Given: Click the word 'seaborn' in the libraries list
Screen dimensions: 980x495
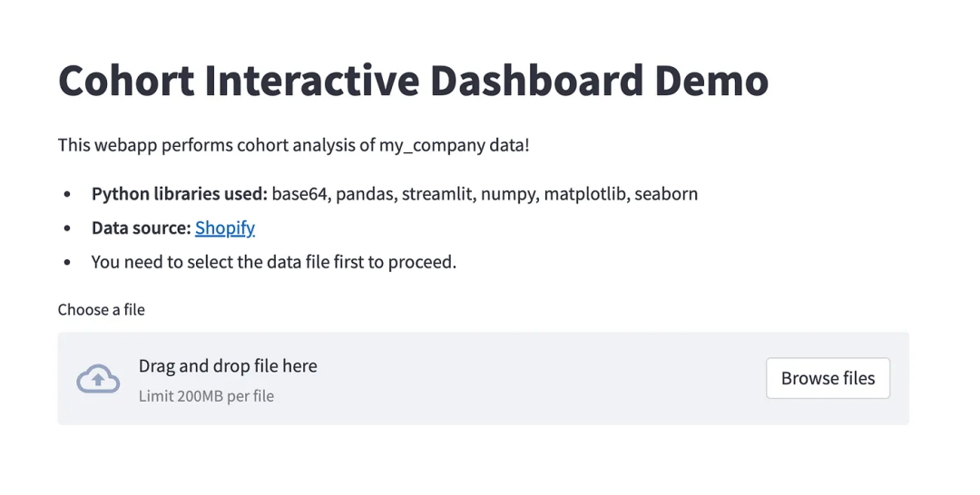Looking at the screenshot, I should (x=666, y=194).
